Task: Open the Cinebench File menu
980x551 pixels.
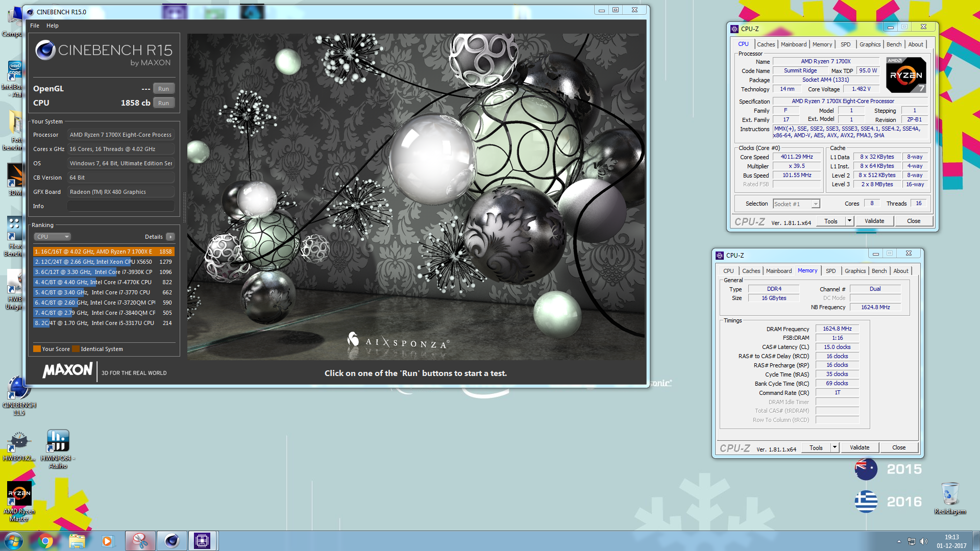Action: coord(35,26)
